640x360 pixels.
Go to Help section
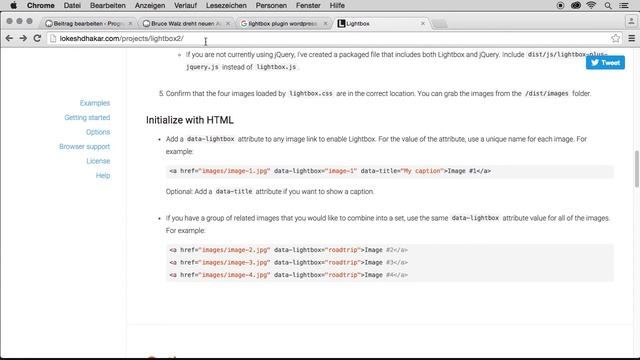pos(103,176)
